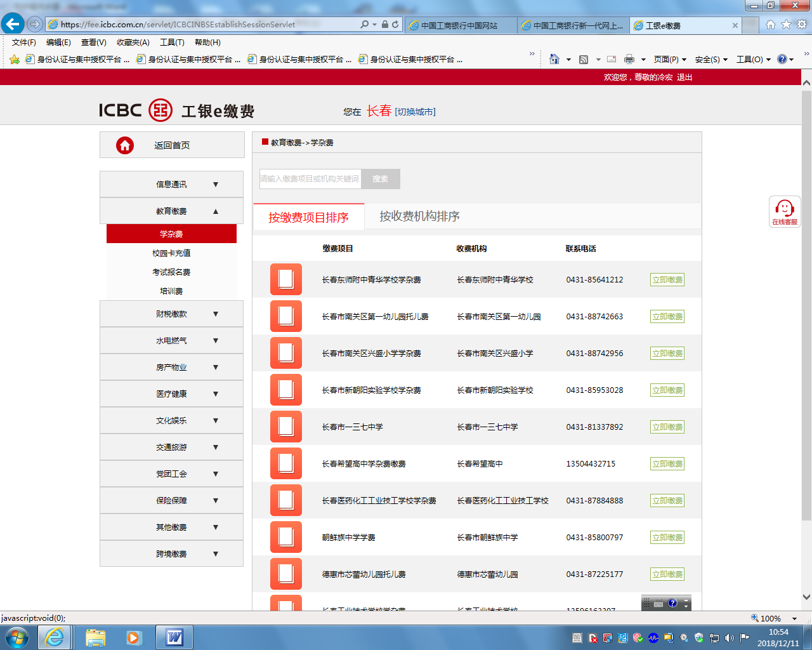Expand the 文化娱乐 sidebar category
Screen dimensions: 812x650
click(x=171, y=420)
